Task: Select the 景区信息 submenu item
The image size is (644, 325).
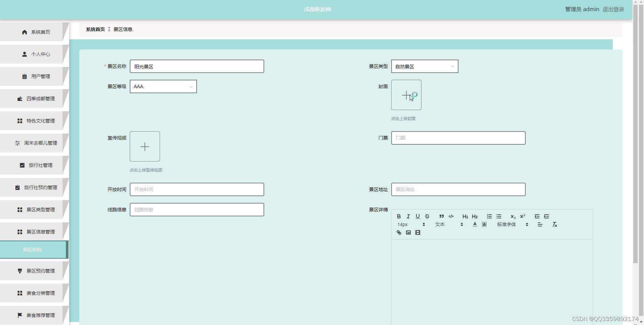Action: point(34,250)
